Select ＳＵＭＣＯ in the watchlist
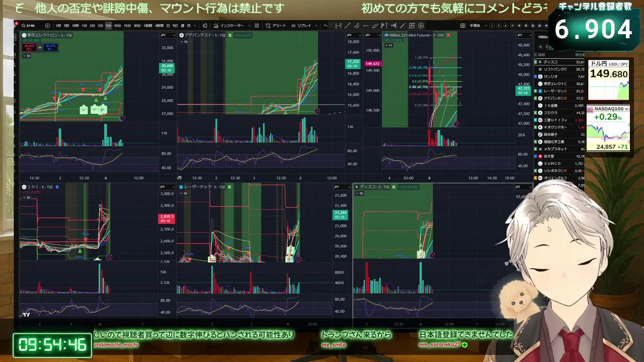The image size is (644, 362). click(559, 163)
